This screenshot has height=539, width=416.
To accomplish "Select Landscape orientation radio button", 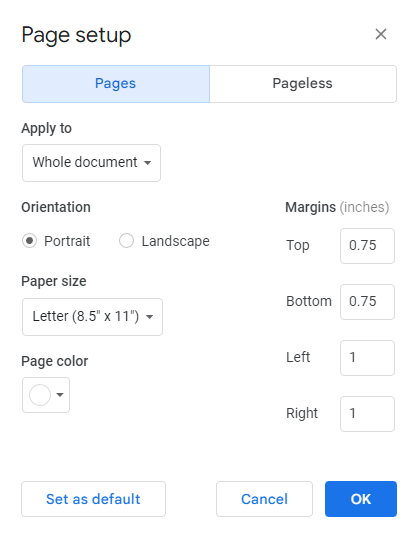I will click(126, 241).
